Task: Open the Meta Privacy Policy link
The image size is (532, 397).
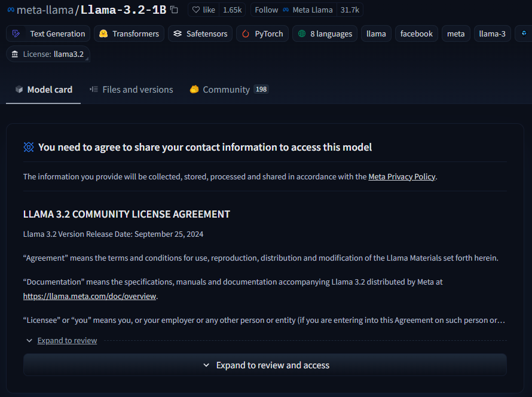Action: tap(402, 177)
